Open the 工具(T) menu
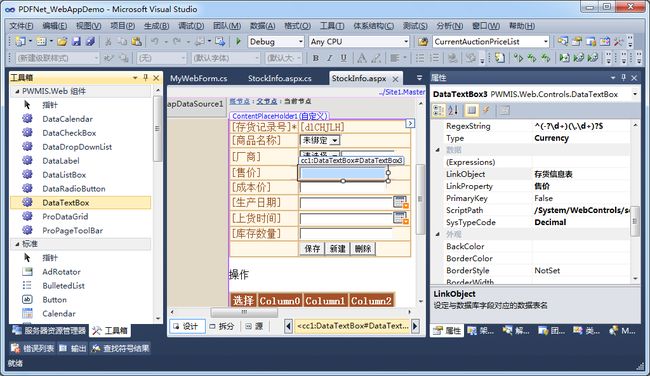 pyautogui.click(x=332, y=26)
